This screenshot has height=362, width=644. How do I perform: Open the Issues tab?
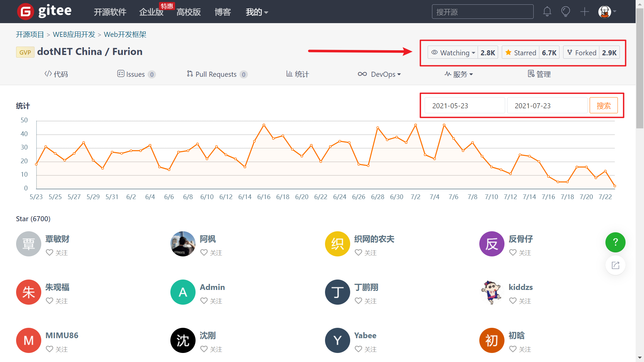point(136,74)
